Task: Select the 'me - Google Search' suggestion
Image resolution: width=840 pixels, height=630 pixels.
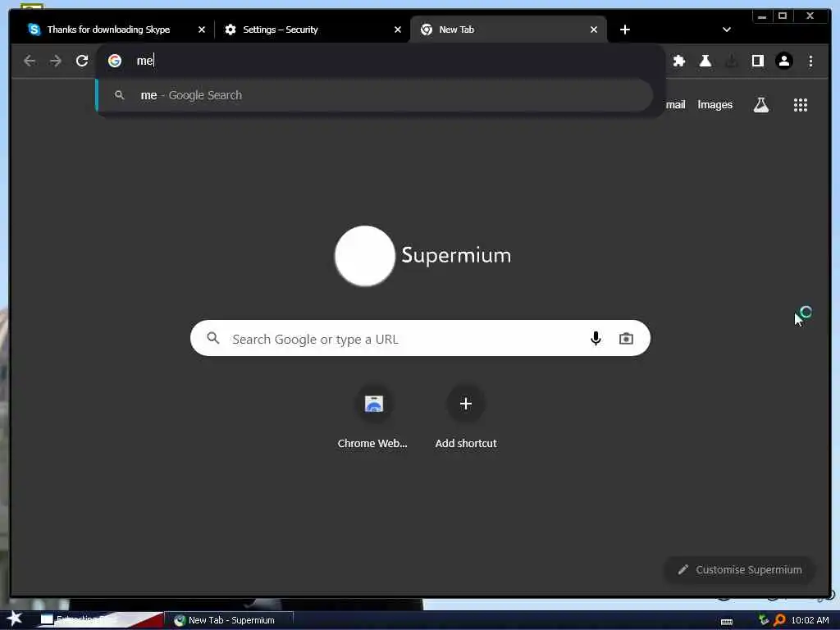Action: (374, 95)
